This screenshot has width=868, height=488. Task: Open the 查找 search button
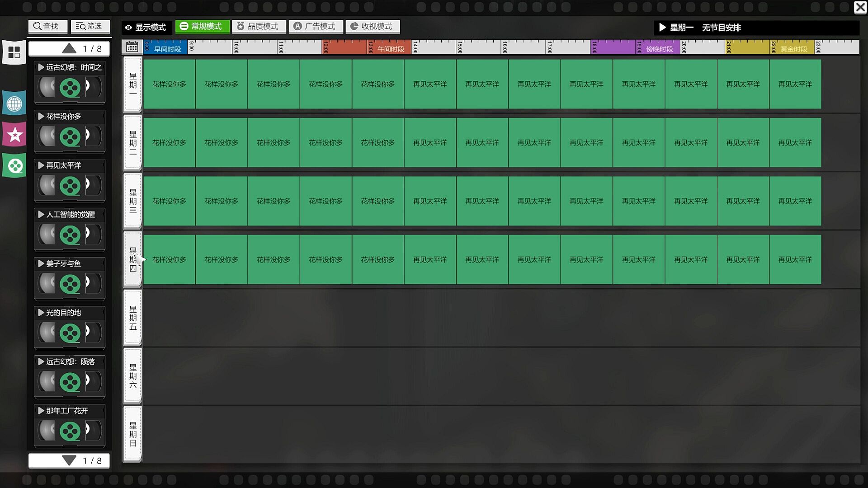pos(47,26)
